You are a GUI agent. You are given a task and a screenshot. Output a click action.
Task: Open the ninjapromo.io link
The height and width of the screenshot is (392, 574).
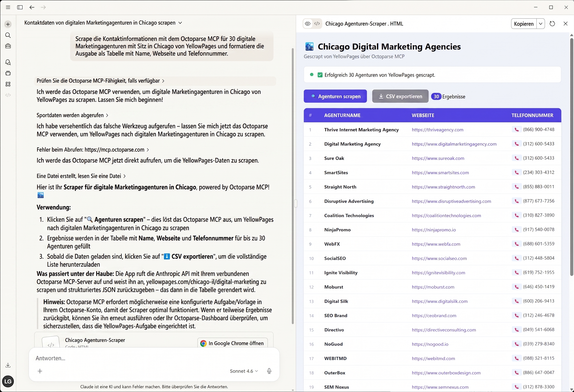(434, 230)
